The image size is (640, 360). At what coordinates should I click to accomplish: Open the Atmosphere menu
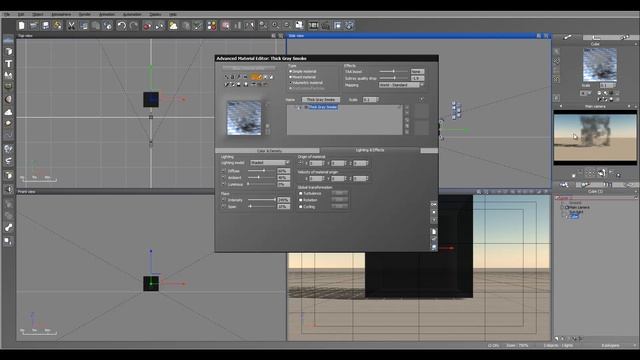[61, 14]
